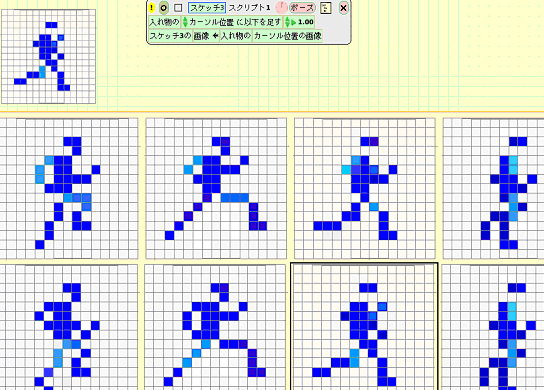Click the 画像 assignment tile with arrow
The height and width of the screenshot is (390, 544).
pos(206,36)
